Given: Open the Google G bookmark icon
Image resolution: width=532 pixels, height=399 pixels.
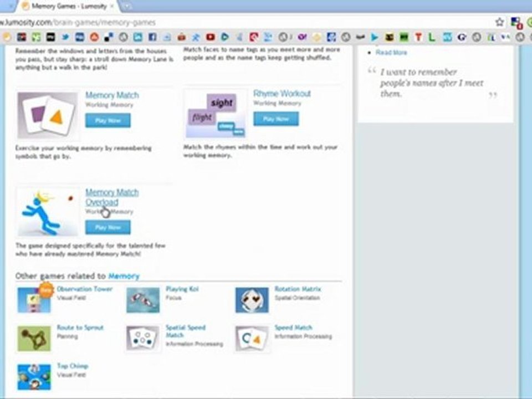Looking at the screenshot, I should [x=462, y=37].
